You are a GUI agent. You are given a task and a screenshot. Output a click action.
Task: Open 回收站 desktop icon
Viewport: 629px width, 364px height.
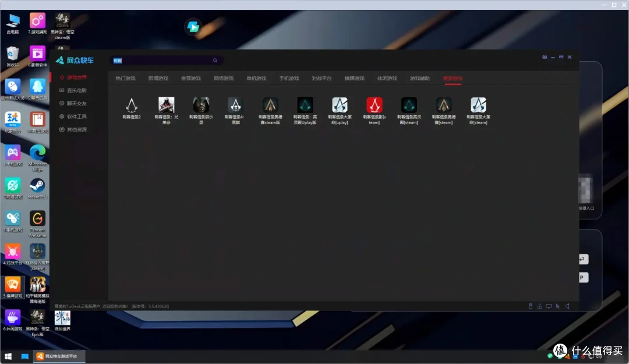pyautogui.click(x=13, y=56)
